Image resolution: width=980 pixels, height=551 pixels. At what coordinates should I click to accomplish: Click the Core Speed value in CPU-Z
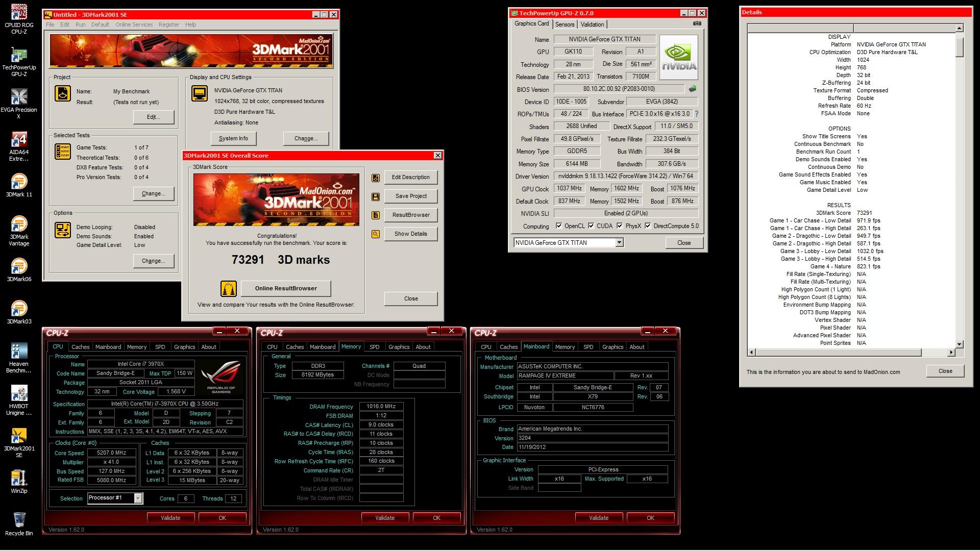[x=112, y=453]
